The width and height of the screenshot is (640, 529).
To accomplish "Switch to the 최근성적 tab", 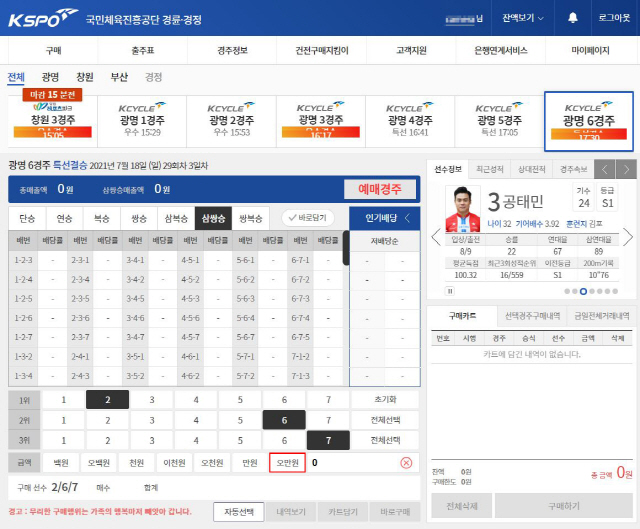I will 490,169.
